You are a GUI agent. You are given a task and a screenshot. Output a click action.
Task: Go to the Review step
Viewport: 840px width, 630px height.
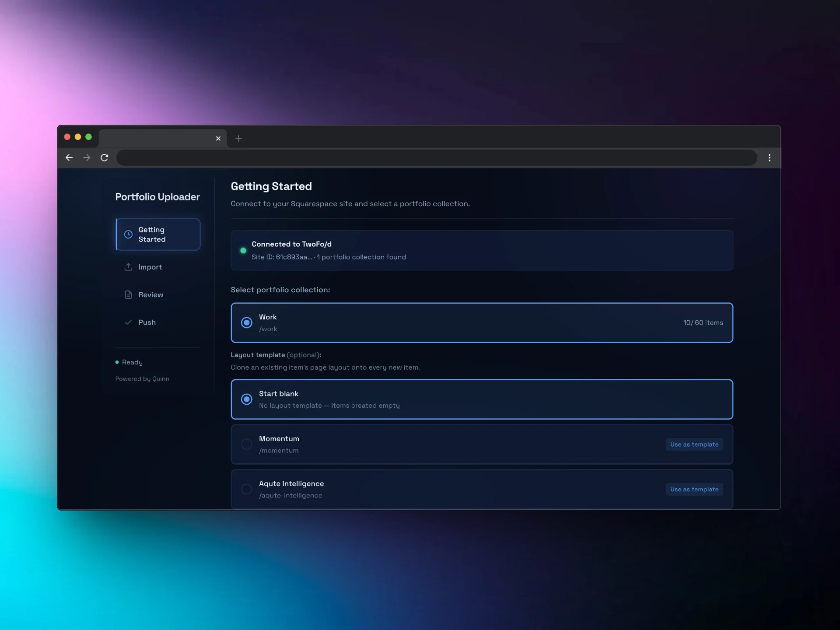click(x=150, y=295)
